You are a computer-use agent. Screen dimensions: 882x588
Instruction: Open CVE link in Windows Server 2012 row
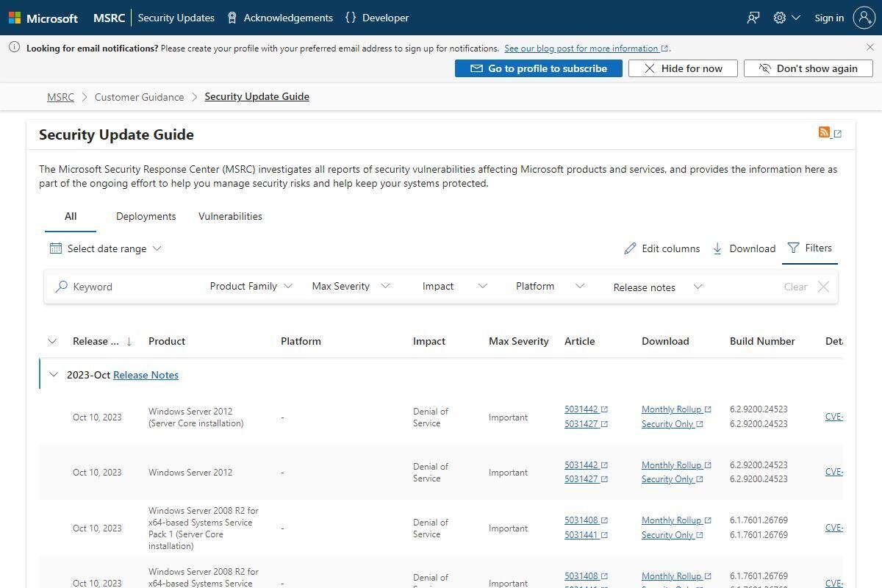[x=833, y=472]
